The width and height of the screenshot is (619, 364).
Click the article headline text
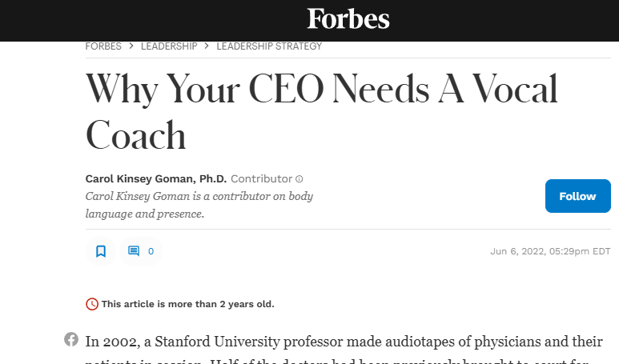[x=321, y=111]
